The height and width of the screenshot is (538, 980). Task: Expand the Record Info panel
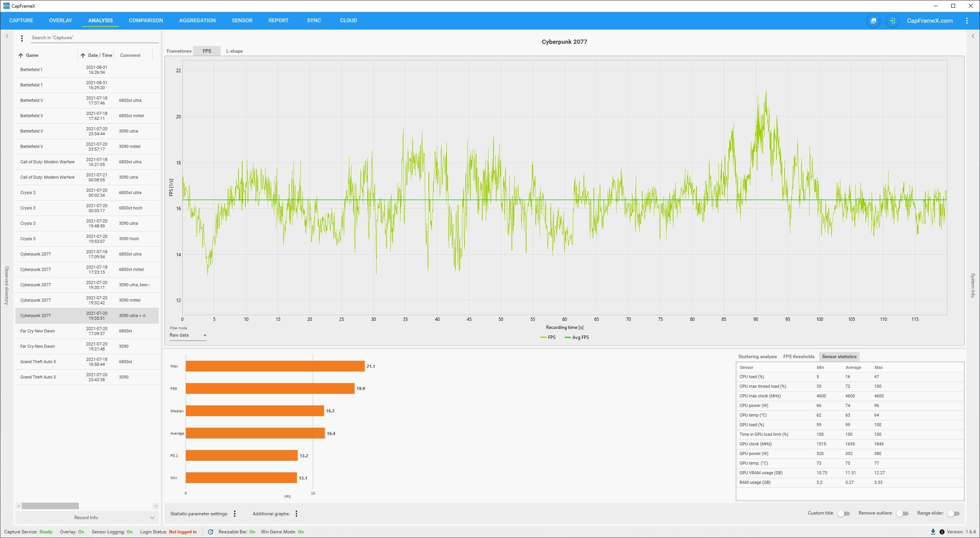(87, 518)
